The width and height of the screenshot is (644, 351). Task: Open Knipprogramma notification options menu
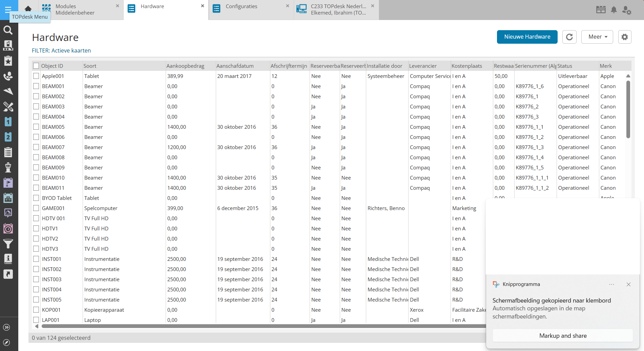(x=611, y=284)
